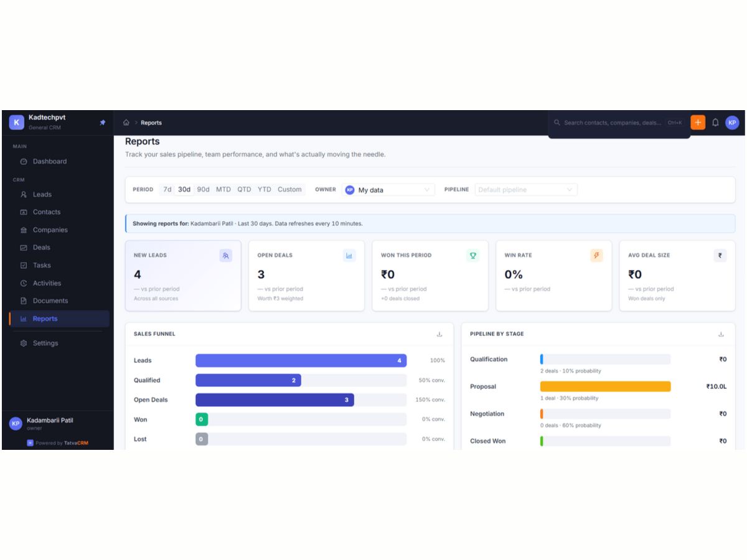Click the Kadambarii Patil avatar at sidebar bottom
747x560 pixels.
(x=16, y=424)
